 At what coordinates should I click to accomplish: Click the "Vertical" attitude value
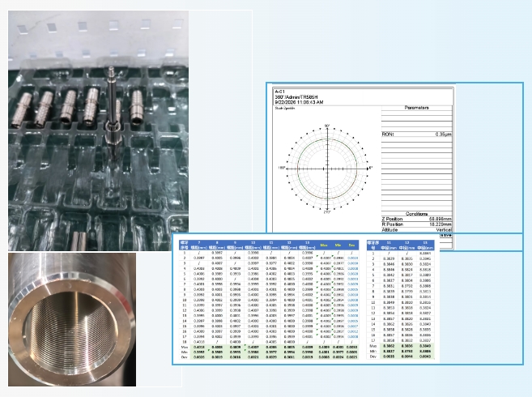444,230
